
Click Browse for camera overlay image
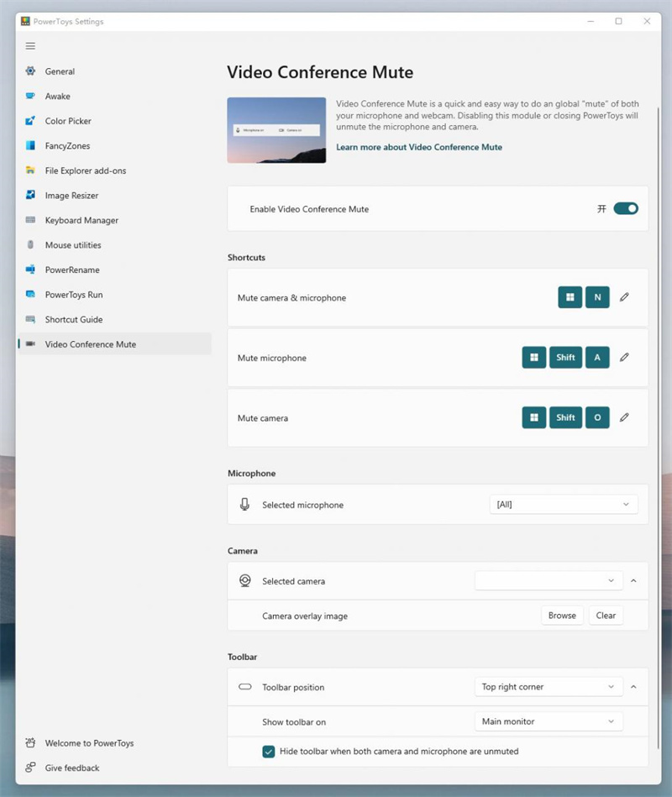562,616
